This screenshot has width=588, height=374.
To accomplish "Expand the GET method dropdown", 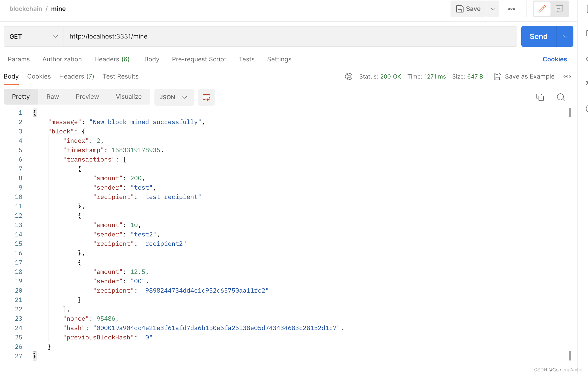I will (34, 36).
